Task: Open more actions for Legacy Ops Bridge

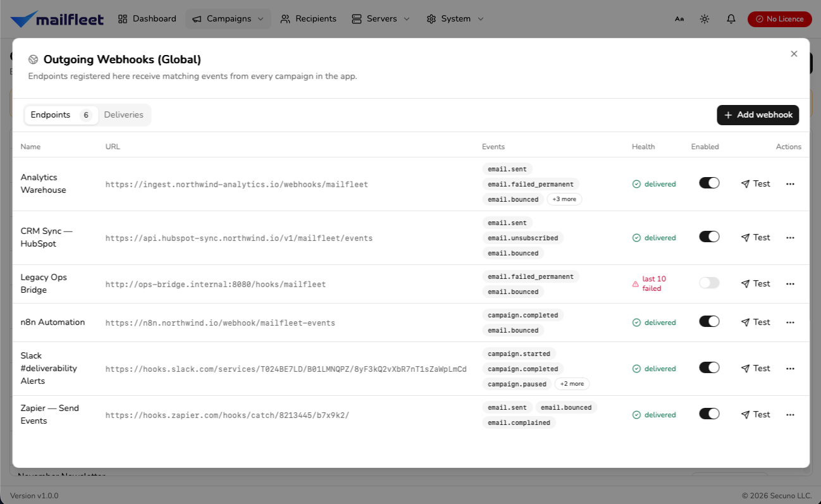Action: pos(790,284)
